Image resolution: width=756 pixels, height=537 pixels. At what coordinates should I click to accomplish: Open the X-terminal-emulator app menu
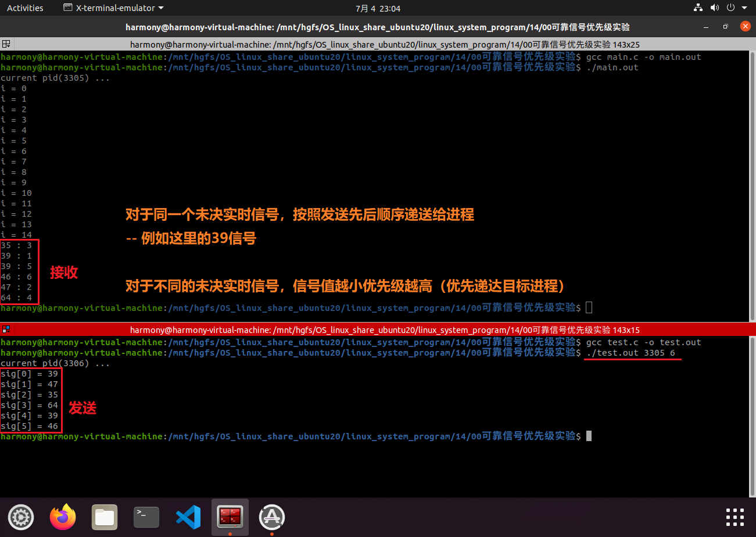coord(113,8)
